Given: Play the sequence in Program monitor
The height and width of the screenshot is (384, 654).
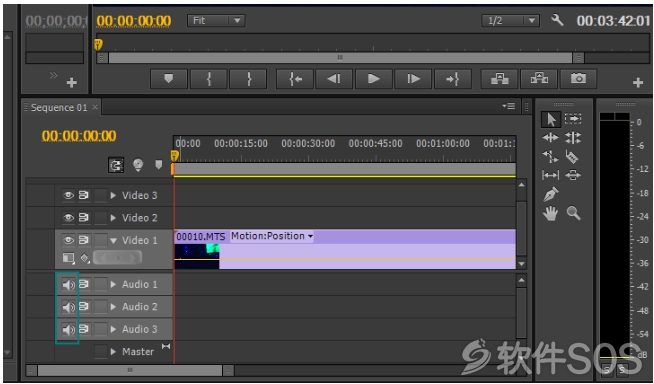Looking at the screenshot, I should [374, 79].
